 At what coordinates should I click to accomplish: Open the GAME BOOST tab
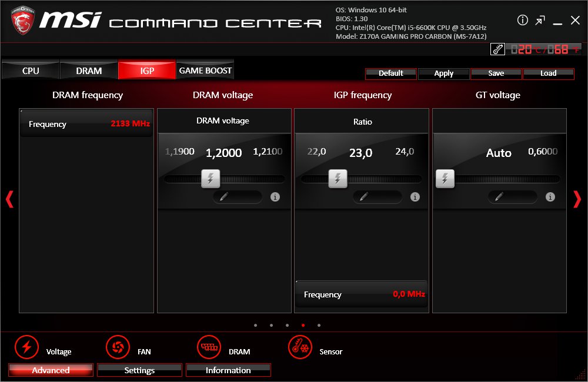tap(205, 71)
